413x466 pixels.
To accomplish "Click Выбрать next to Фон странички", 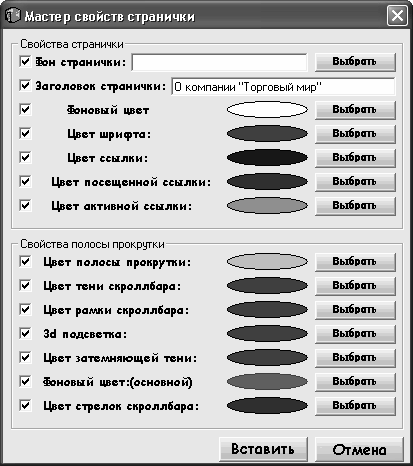I will tap(355, 62).
